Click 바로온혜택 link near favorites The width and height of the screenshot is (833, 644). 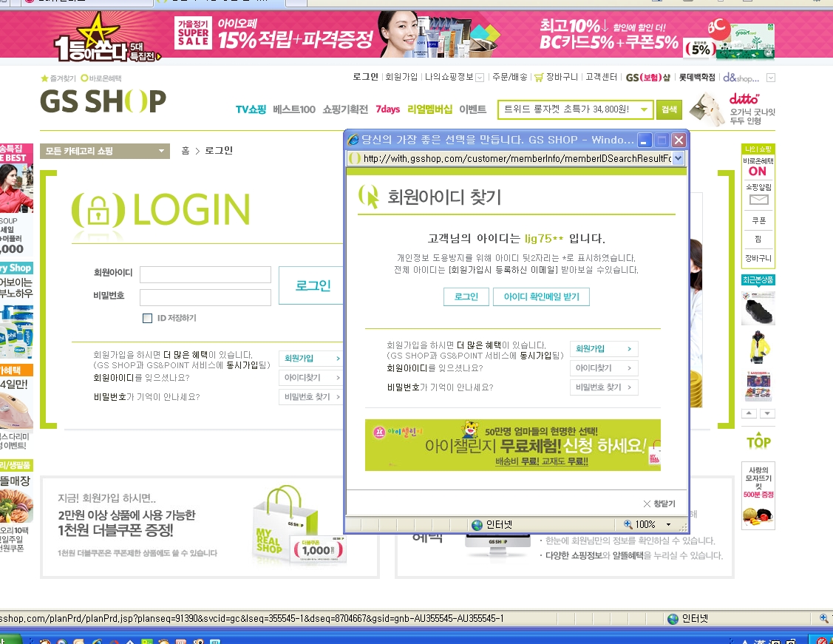(x=101, y=78)
